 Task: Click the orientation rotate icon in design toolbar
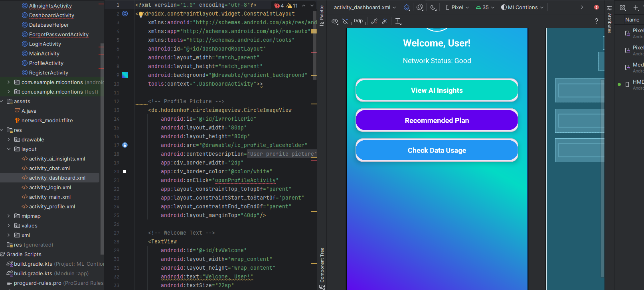pyautogui.click(x=420, y=7)
